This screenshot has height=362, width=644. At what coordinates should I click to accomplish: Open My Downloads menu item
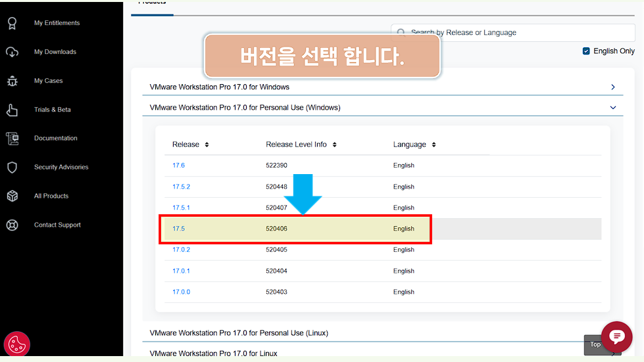(x=55, y=52)
